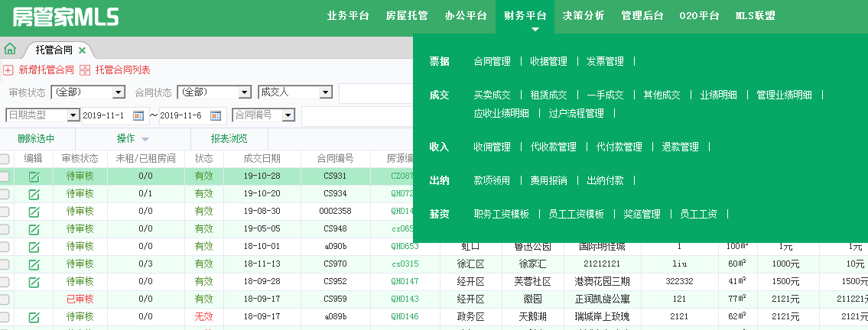The image size is (868, 330).
Task: Check the row checkbox for CS934
Action: point(5,194)
